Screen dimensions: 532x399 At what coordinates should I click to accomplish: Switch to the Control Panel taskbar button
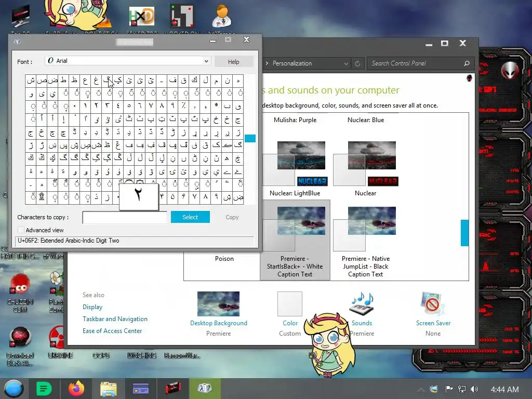pos(140,389)
